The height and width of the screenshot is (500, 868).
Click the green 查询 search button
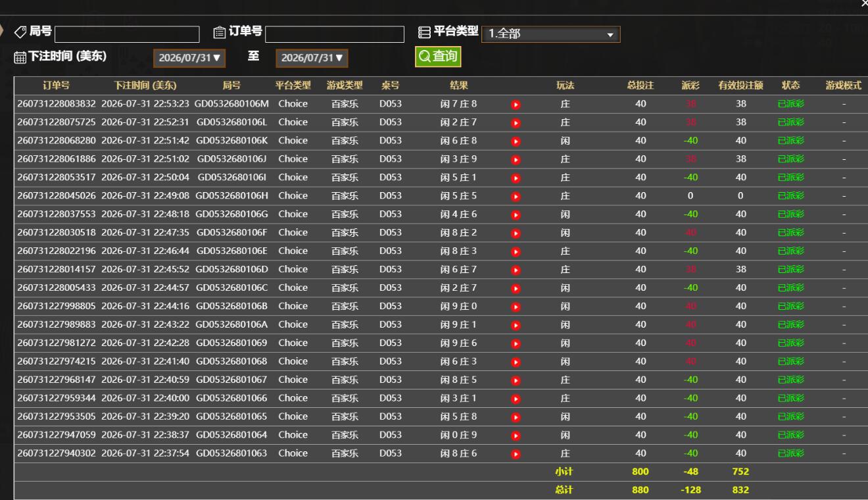(438, 57)
